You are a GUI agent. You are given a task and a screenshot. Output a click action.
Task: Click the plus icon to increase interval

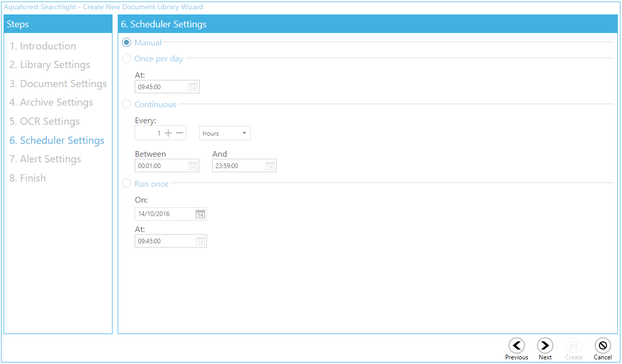click(x=168, y=134)
